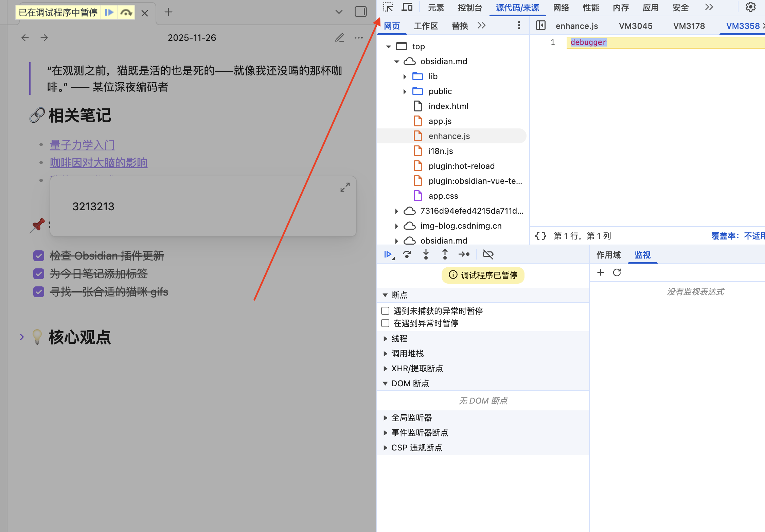Click the step over function icon
Viewport: 765px width, 532px height.
tap(407, 254)
